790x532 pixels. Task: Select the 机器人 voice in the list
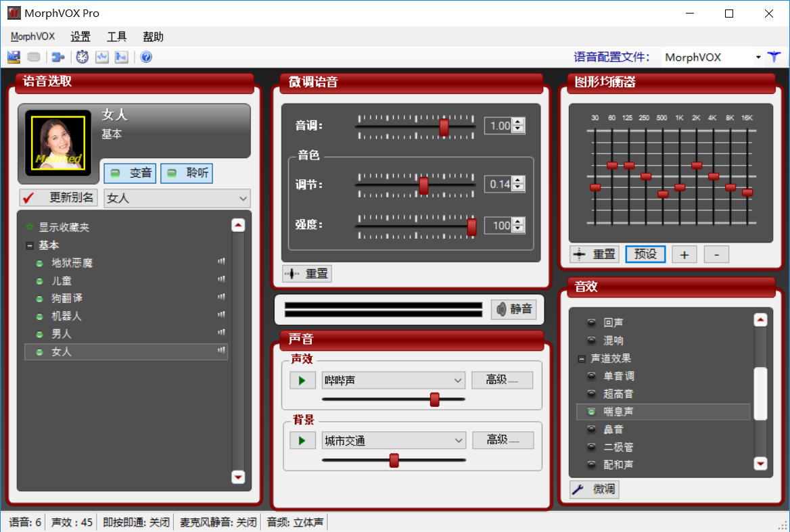(x=66, y=316)
